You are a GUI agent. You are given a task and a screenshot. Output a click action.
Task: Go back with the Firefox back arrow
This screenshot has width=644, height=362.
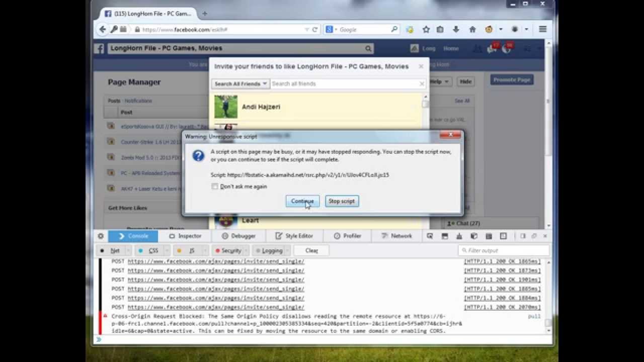(103, 29)
